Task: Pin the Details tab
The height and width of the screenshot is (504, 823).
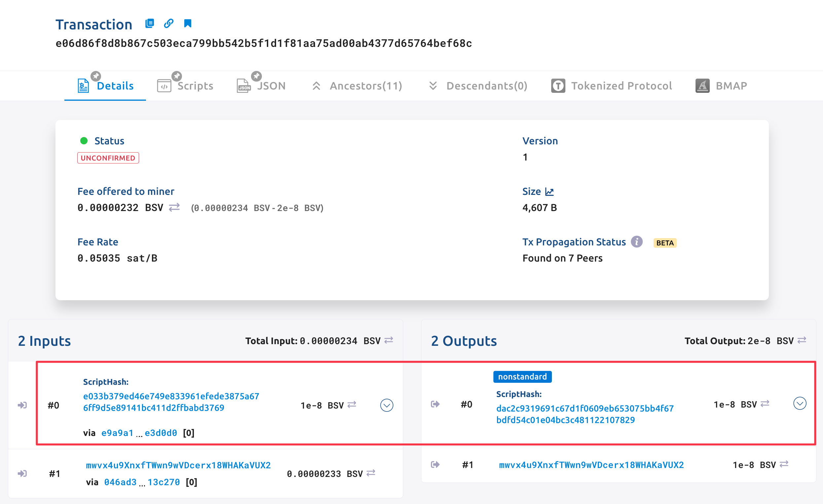Action: coord(96,76)
